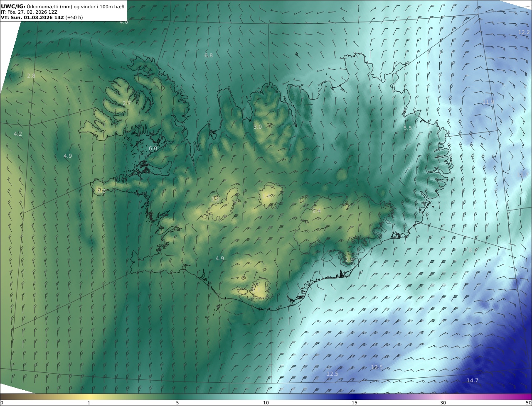
Task: Select the 12.2 value label on the map
Action: click(524, 32)
